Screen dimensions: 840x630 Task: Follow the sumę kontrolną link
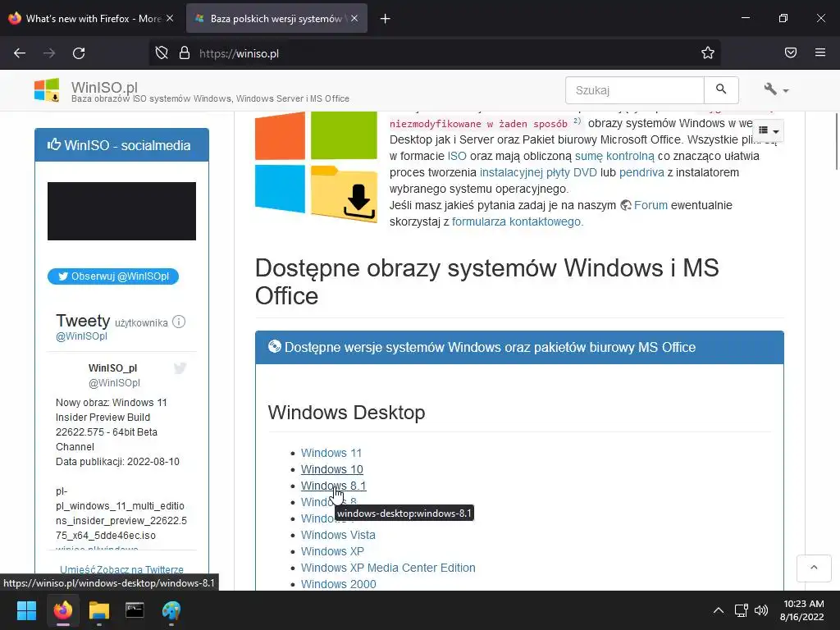pos(614,156)
